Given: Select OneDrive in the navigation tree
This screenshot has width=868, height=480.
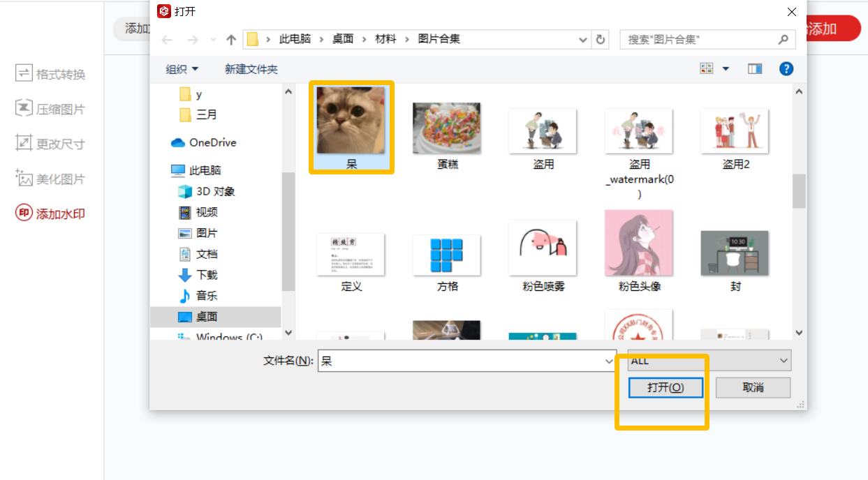Looking at the screenshot, I should tap(204, 142).
